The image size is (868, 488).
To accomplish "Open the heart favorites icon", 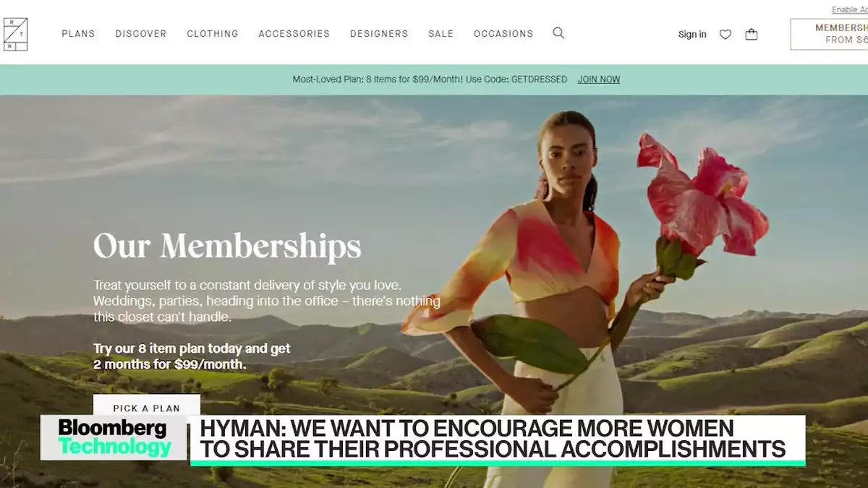I will coord(725,34).
